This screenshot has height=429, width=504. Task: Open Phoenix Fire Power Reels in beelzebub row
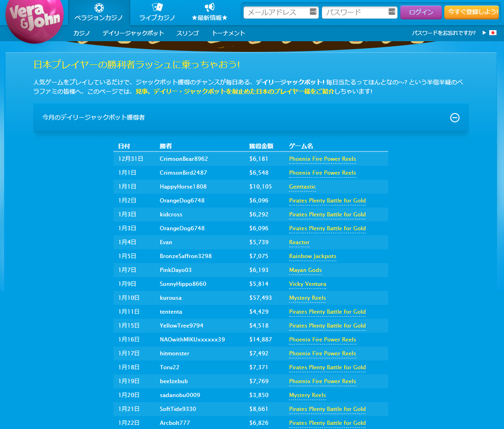coord(322,381)
